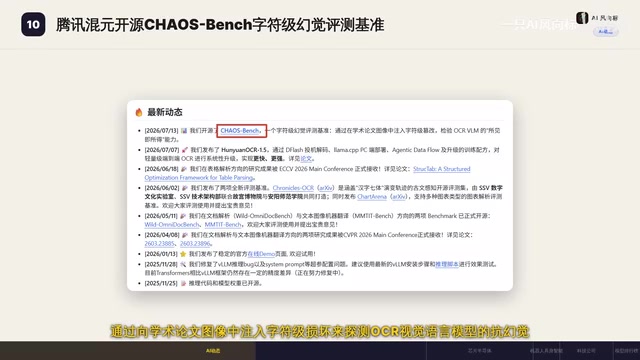Click the [2025/11/25] date text
Viewport: 640px width, 360px height.
pyautogui.click(x=161, y=283)
